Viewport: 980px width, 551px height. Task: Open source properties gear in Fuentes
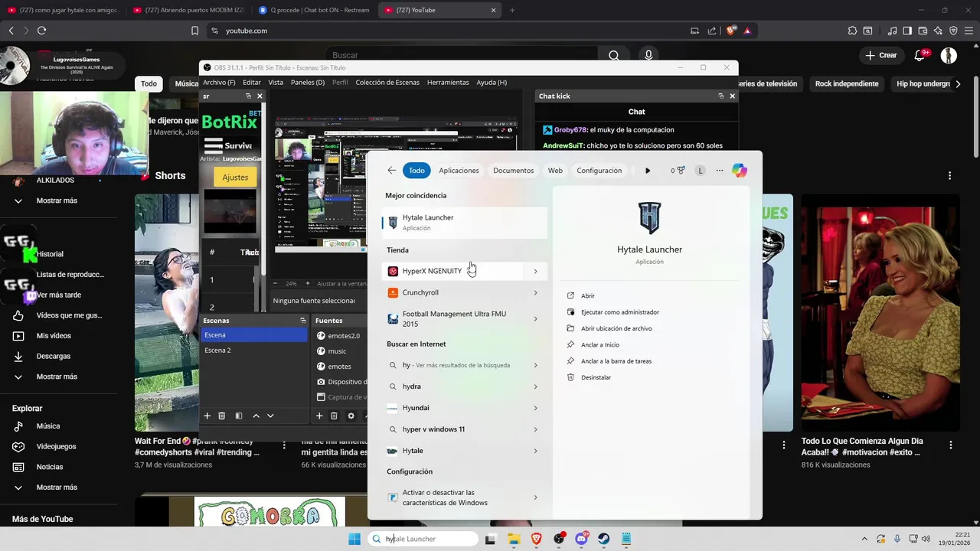351,416
